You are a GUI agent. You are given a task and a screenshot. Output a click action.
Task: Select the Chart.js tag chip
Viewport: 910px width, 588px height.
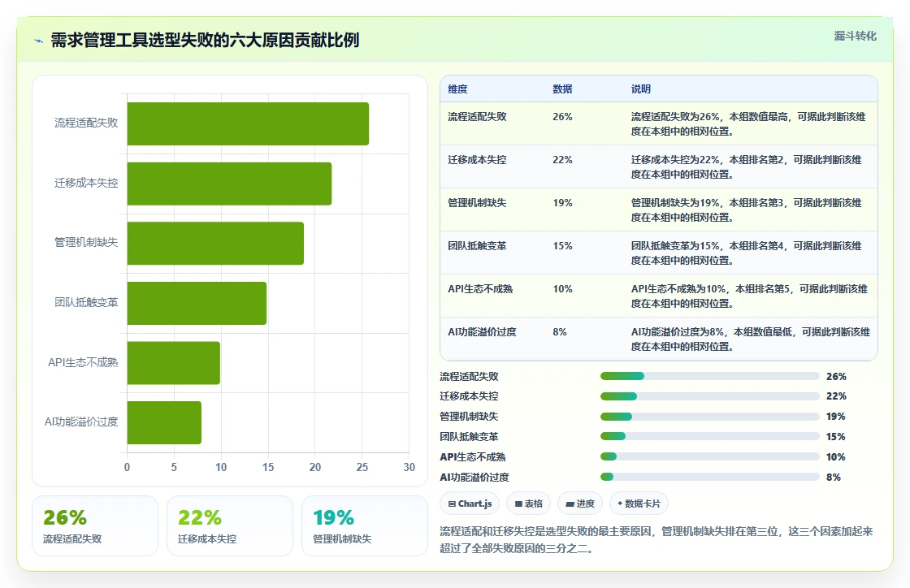point(470,504)
